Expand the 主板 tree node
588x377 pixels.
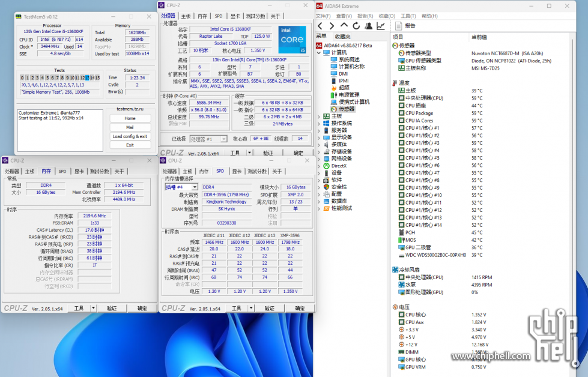[x=319, y=116]
